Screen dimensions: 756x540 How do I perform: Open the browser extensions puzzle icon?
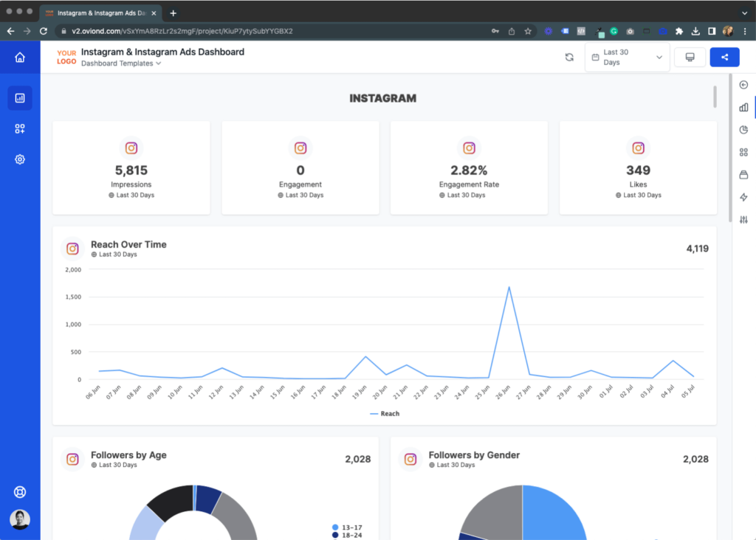click(x=679, y=31)
